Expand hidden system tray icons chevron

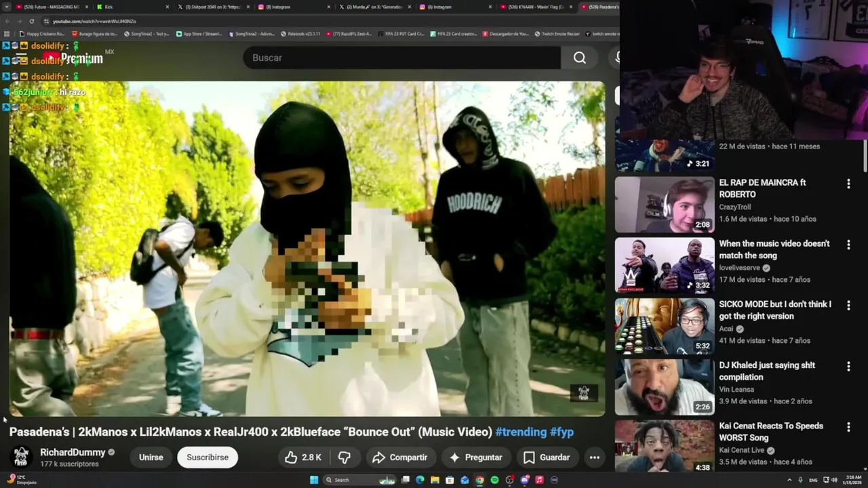(789, 480)
